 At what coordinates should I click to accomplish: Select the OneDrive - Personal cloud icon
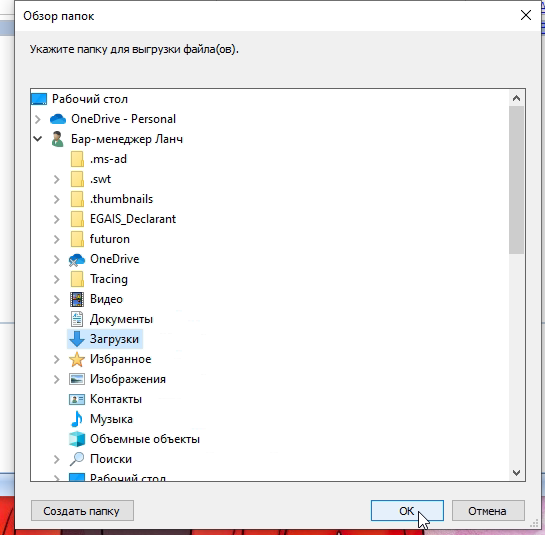coord(58,119)
